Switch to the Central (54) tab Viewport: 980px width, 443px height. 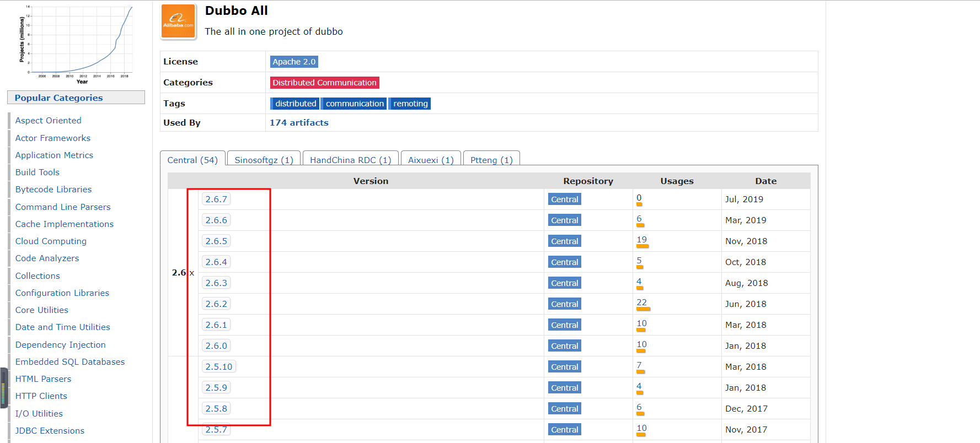point(192,160)
